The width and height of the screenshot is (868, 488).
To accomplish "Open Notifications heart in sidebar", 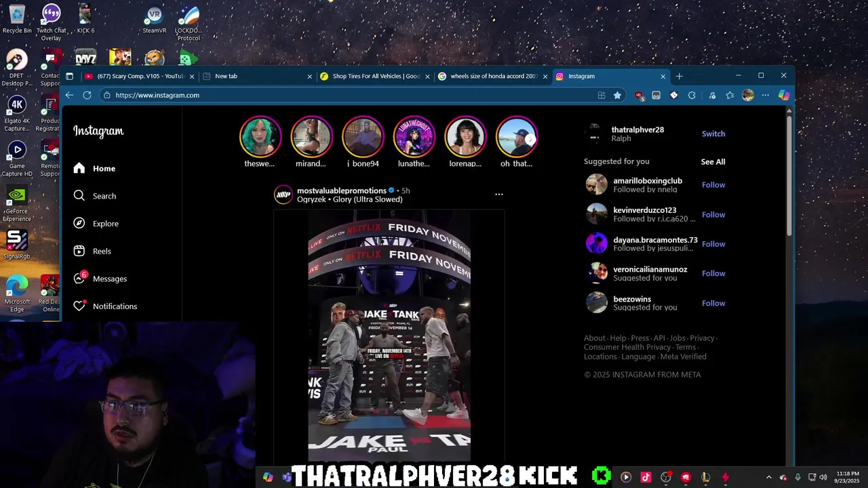I will pos(105,306).
